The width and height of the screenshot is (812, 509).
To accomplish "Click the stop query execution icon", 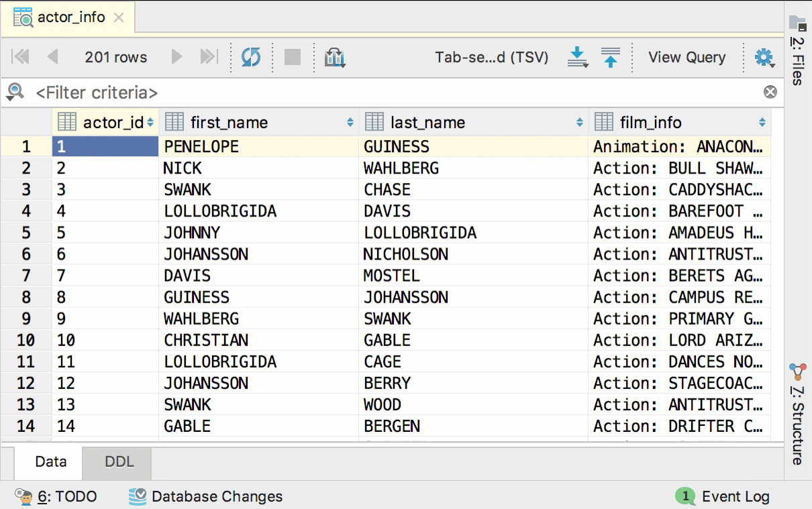I will (292, 57).
